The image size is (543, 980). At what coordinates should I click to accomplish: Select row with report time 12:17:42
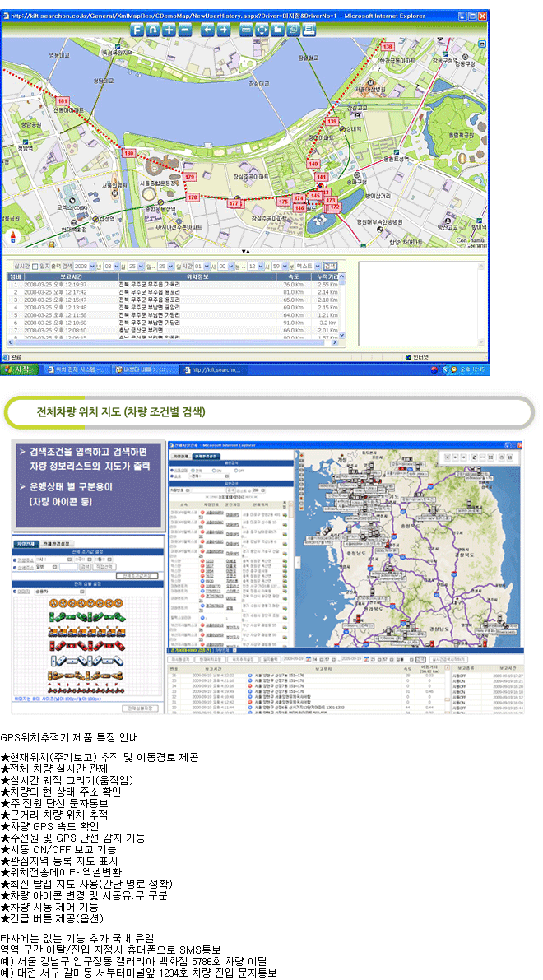173,292
